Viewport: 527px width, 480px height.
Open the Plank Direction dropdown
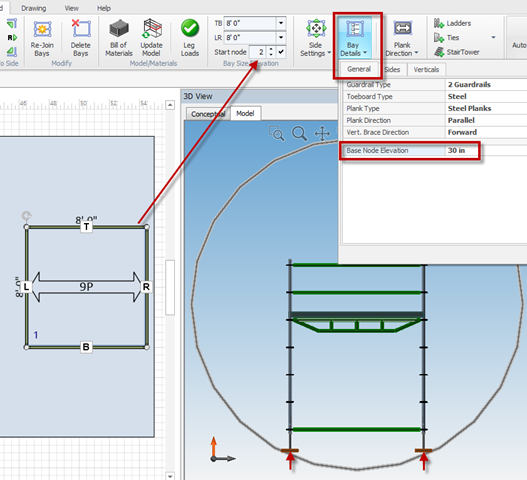402,38
